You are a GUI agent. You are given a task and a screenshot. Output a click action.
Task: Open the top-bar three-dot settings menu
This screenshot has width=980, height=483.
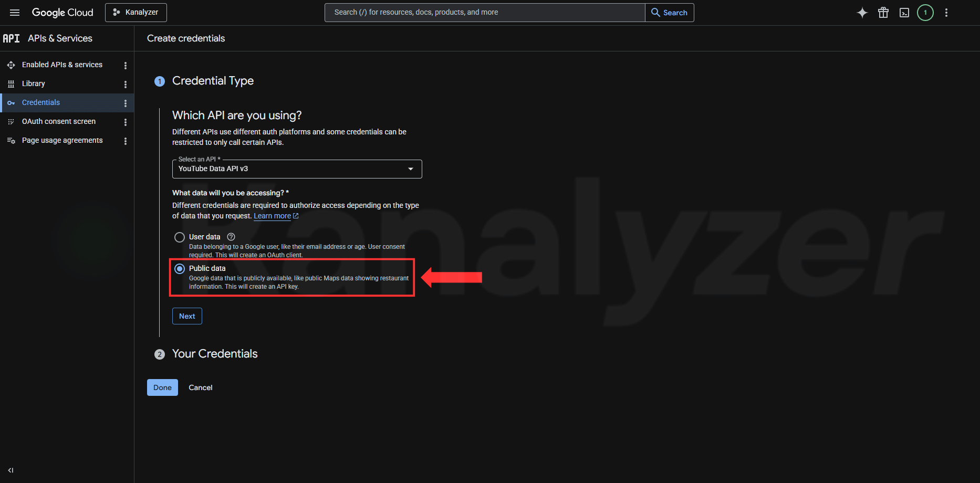pyautogui.click(x=946, y=13)
